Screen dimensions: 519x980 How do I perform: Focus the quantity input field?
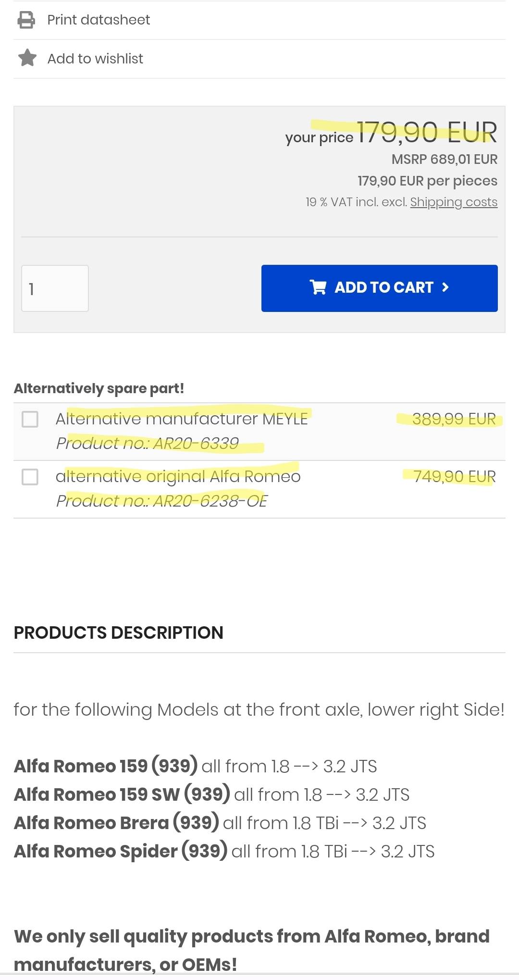[x=55, y=288]
